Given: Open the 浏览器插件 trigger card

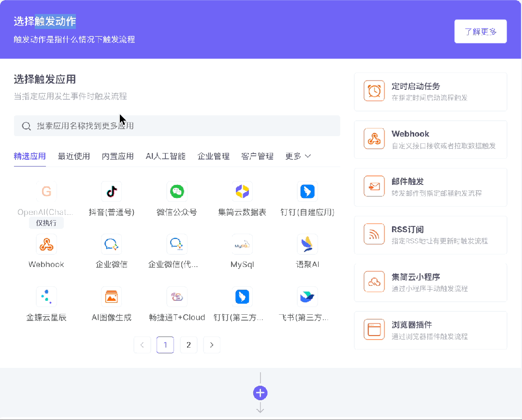Looking at the screenshot, I should (x=431, y=331).
